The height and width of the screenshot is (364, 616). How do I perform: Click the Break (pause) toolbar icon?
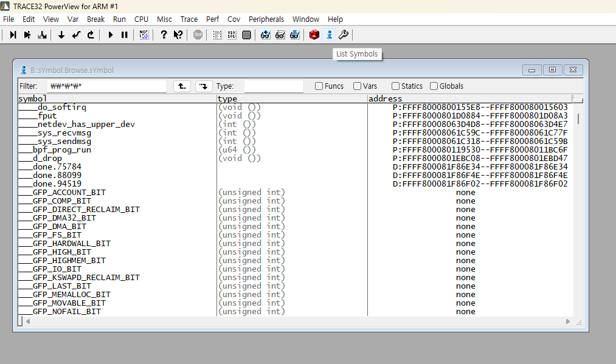[123, 35]
